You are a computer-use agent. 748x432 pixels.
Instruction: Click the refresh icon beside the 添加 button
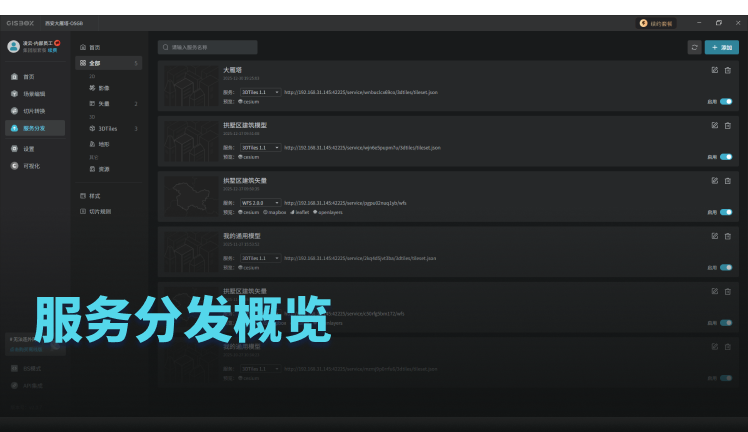coord(694,47)
